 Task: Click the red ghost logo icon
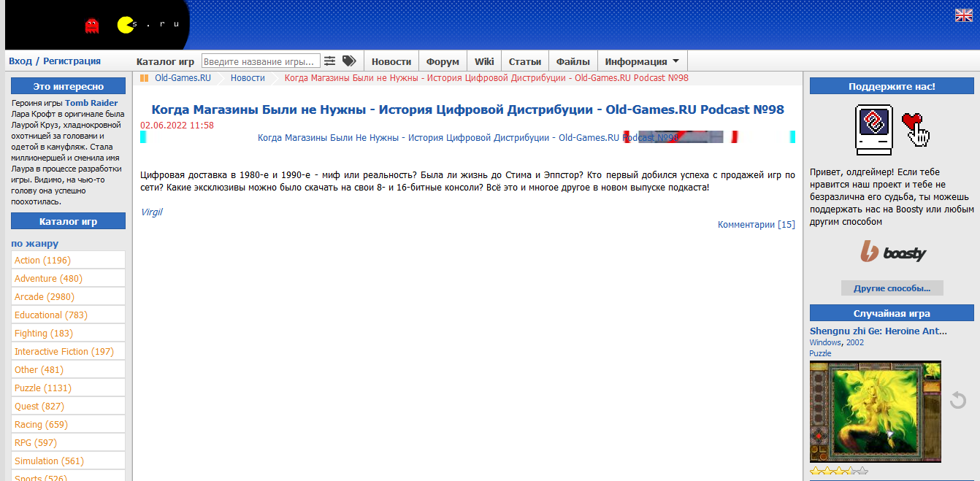tap(92, 26)
